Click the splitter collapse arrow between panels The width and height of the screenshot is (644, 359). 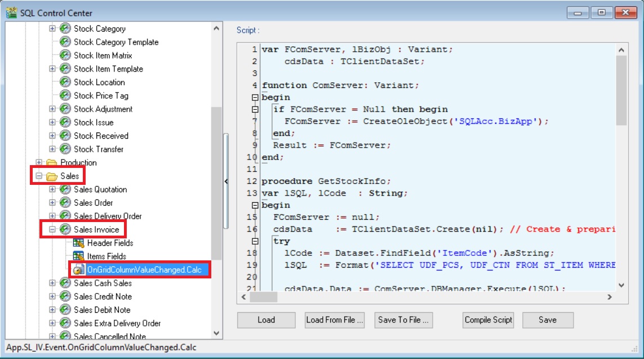(x=226, y=181)
